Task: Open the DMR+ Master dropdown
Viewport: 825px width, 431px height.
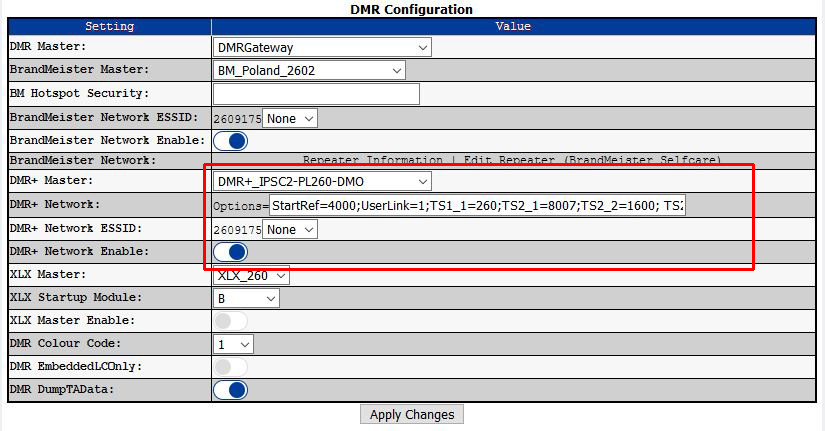Action: click(x=322, y=182)
